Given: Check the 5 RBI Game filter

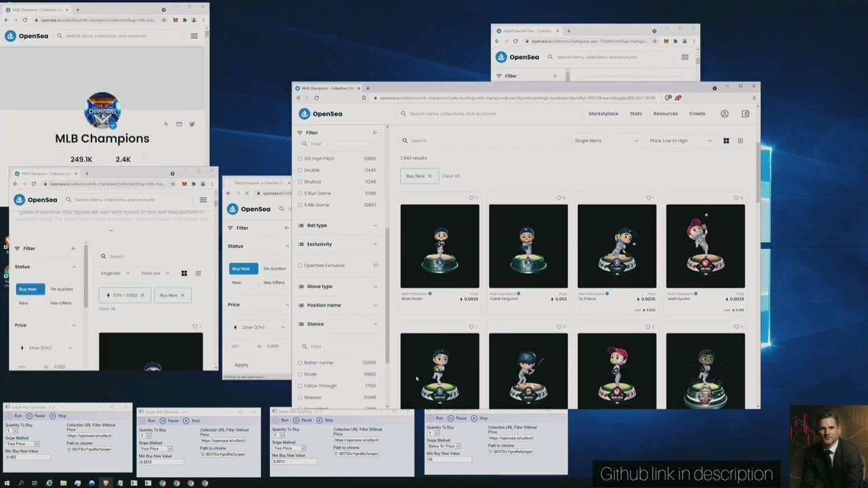Looking at the screenshot, I should click(300, 205).
